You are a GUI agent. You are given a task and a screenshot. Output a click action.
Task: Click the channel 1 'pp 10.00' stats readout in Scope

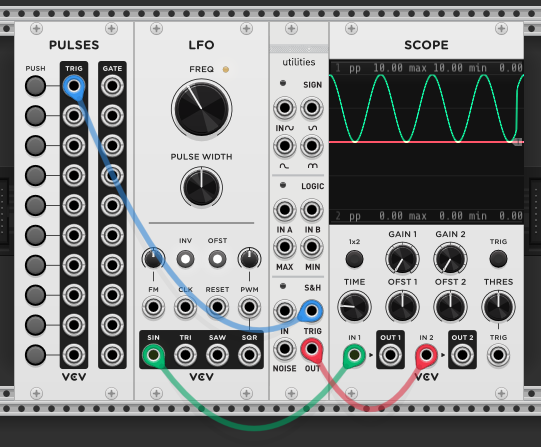pyautogui.click(x=375, y=68)
